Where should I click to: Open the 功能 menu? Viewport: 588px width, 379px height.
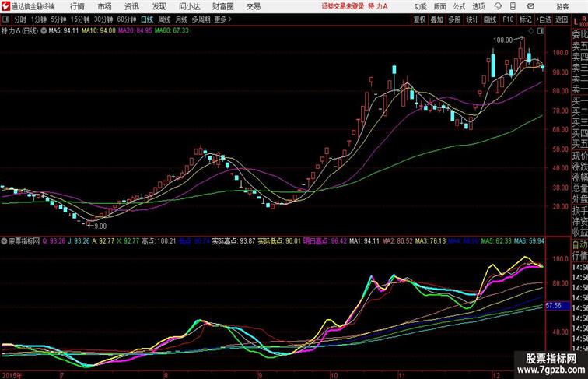pyautogui.click(x=420, y=6)
